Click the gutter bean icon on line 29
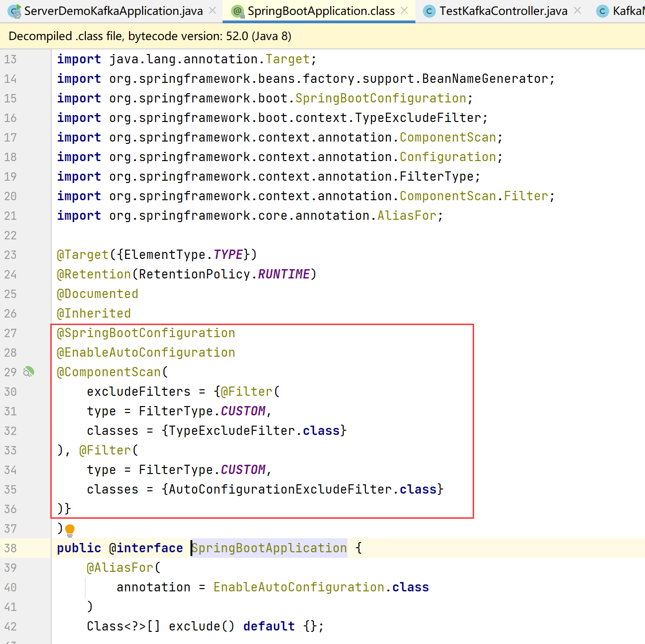The height and width of the screenshot is (644, 645). pos(29,372)
